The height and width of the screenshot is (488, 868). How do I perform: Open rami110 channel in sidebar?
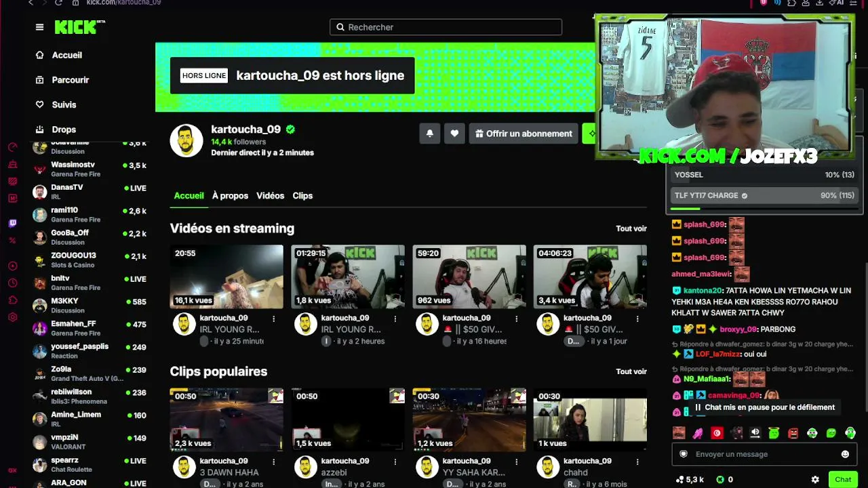click(90, 214)
